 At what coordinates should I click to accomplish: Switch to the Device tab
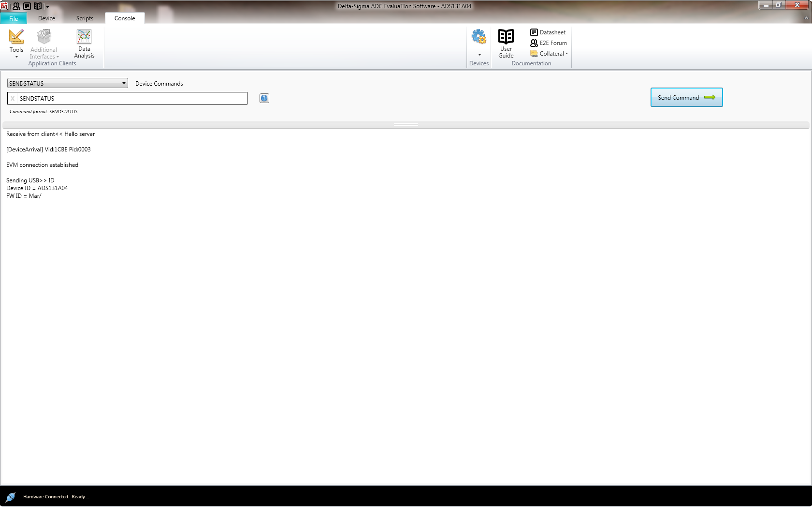click(46, 18)
